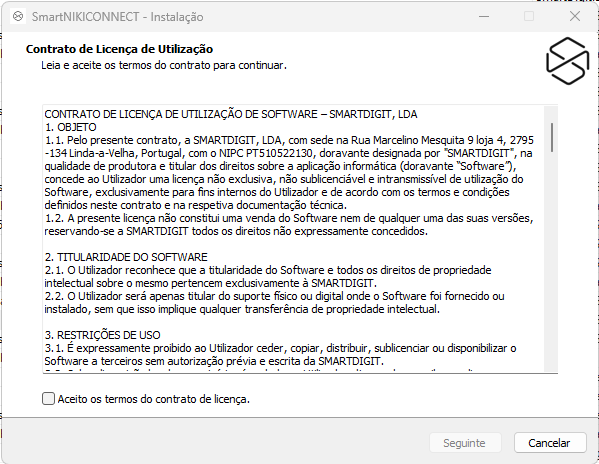This screenshot has width=599, height=464.
Task: Close the SmartNIKICONNECT installer window
Action: (575, 16)
